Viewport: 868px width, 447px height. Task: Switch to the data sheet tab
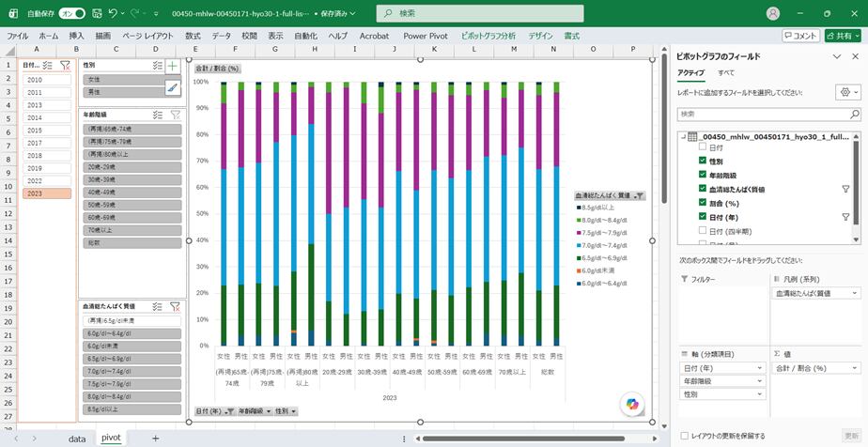(x=77, y=439)
